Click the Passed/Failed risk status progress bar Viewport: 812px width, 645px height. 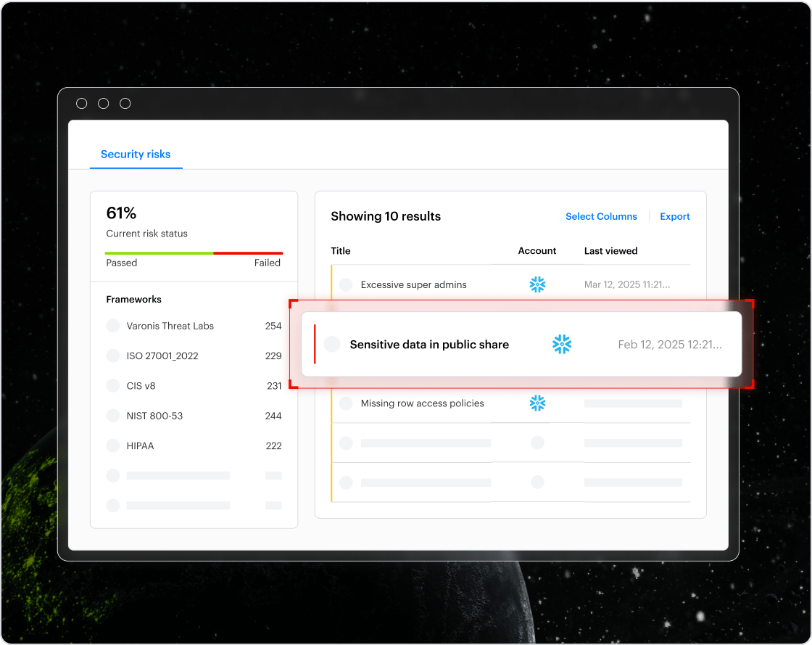pyautogui.click(x=194, y=253)
